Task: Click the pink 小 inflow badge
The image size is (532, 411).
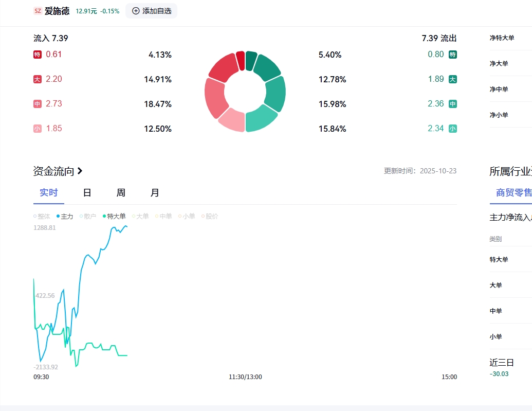Action: click(x=38, y=129)
